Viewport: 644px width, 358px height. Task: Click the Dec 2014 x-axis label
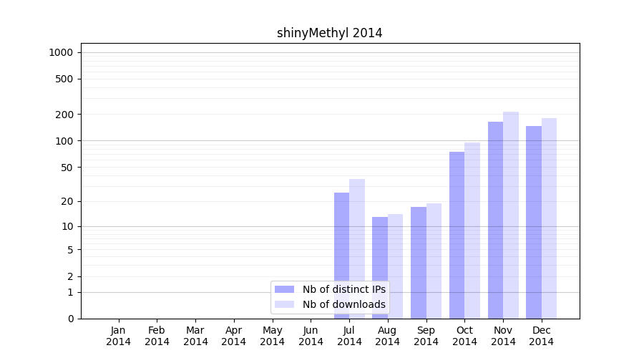tap(541, 336)
